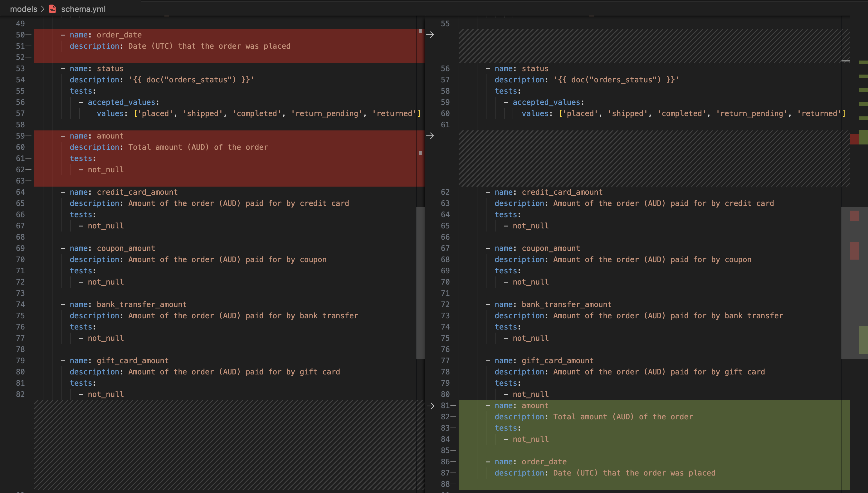Select line number 50 in left pane
868x493 pixels.
tap(20, 35)
